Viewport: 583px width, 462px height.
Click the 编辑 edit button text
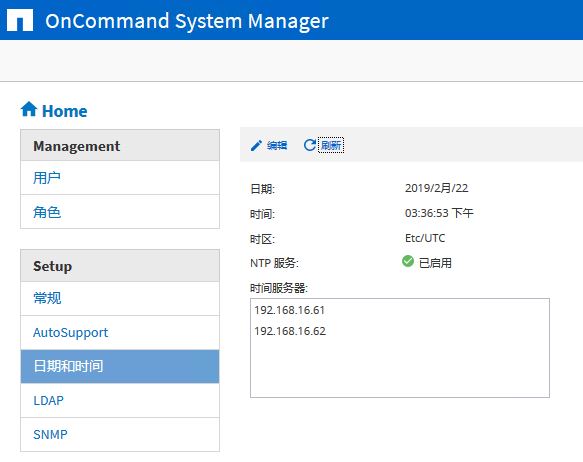click(x=277, y=145)
